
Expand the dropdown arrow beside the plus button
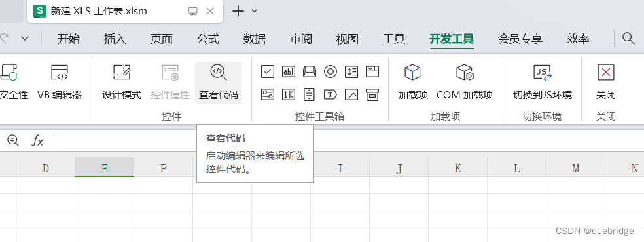click(254, 11)
